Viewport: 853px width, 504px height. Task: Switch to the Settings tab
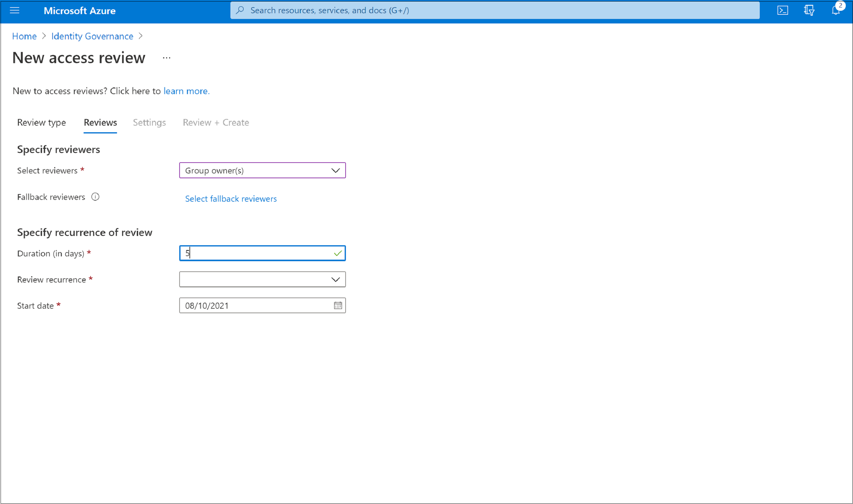[149, 122]
